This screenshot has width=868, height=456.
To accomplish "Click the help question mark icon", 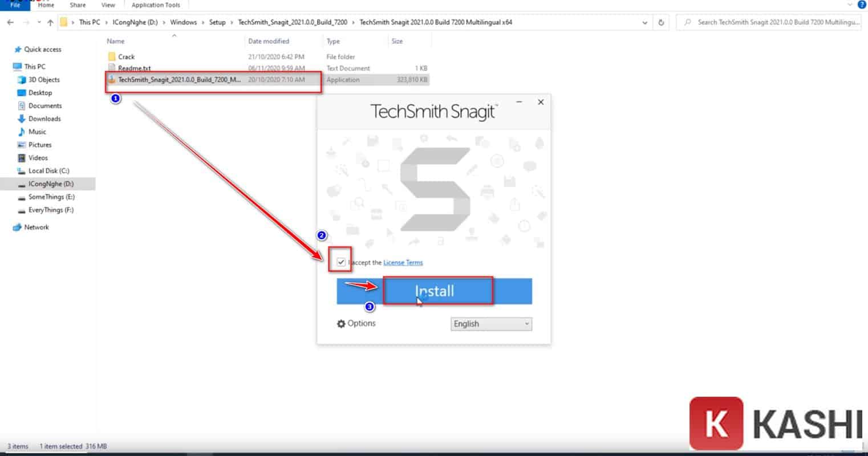I will click(861, 5).
